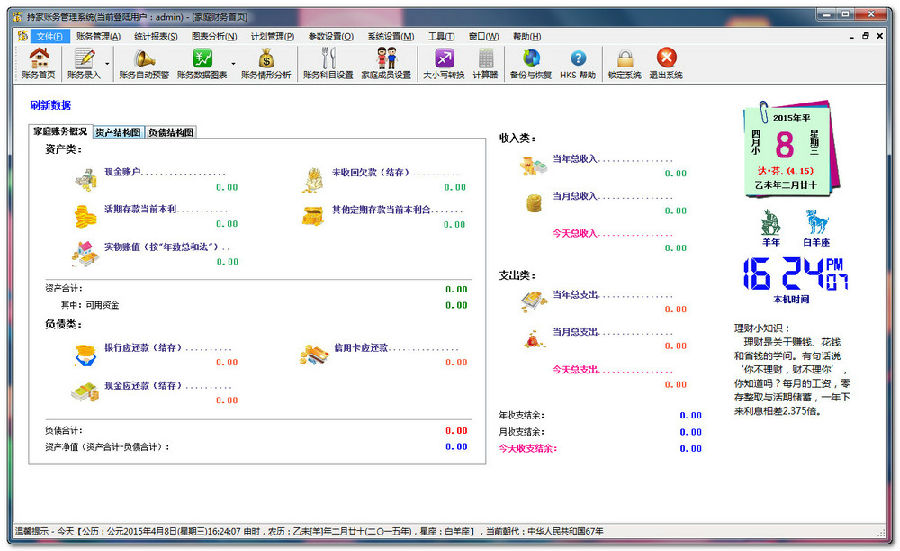
Task: Open 账务情形分析 money bag icon
Action: pos(266,64)
